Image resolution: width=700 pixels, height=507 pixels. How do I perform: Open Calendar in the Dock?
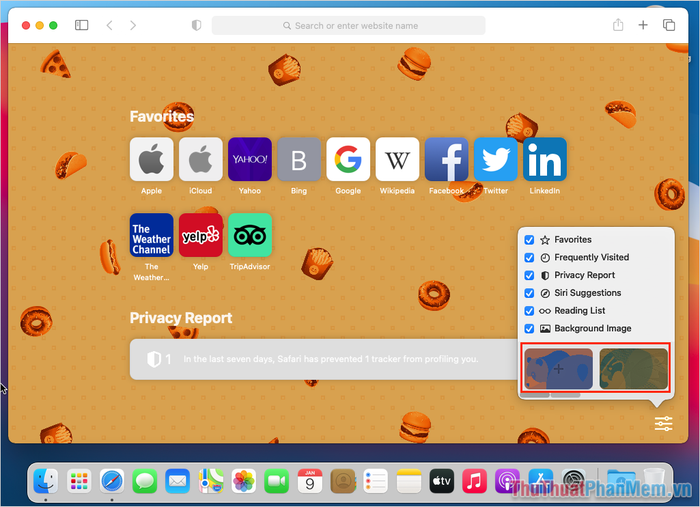310,481
